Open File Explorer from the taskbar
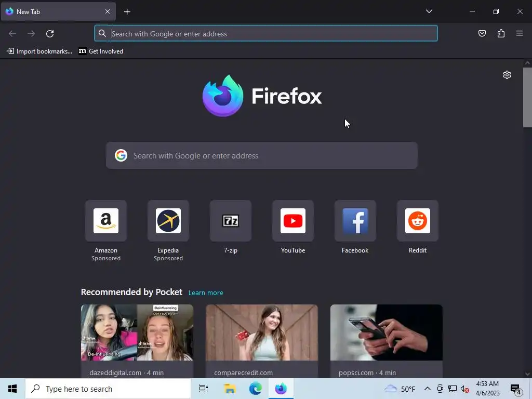 point(230,389)
